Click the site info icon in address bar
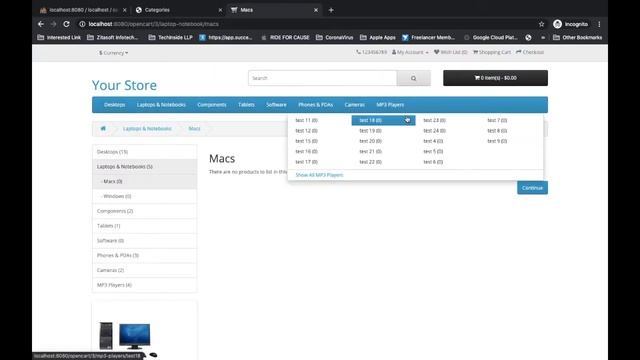 [x=82, y=24]
